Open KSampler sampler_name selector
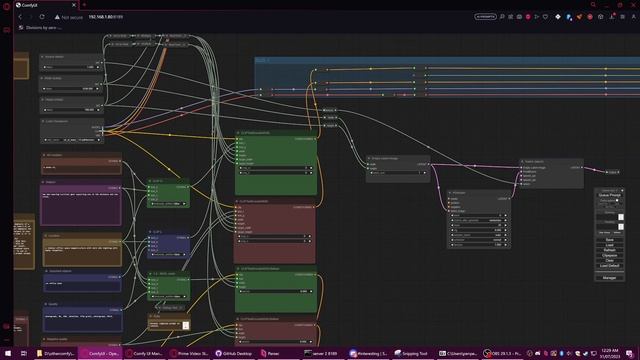 479,235
